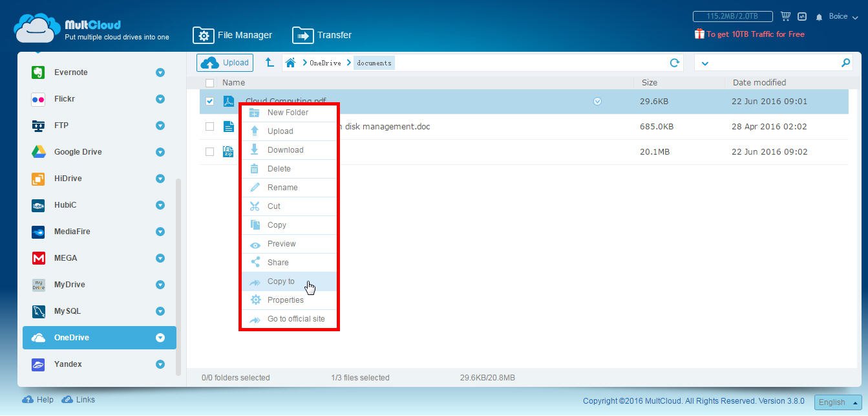Open the activity monitor icon near cart
Screen dimensions: 868x416
click(802, 16)
